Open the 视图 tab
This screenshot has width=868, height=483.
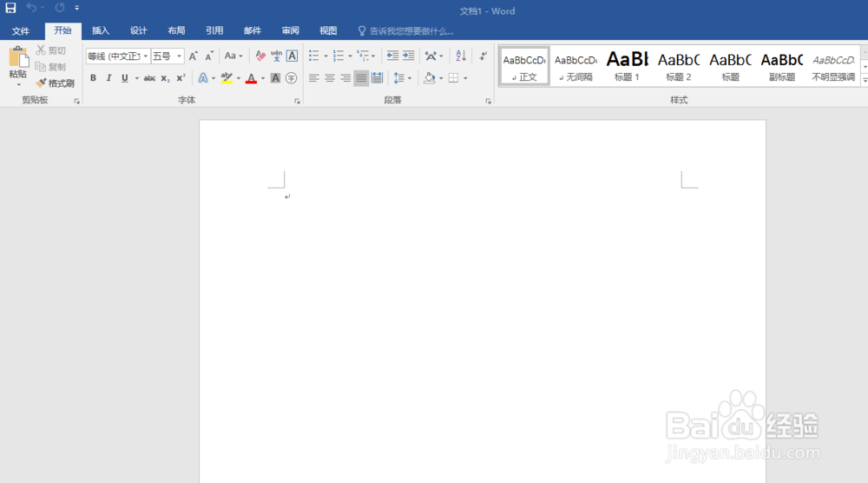click(x=328, y=31)
